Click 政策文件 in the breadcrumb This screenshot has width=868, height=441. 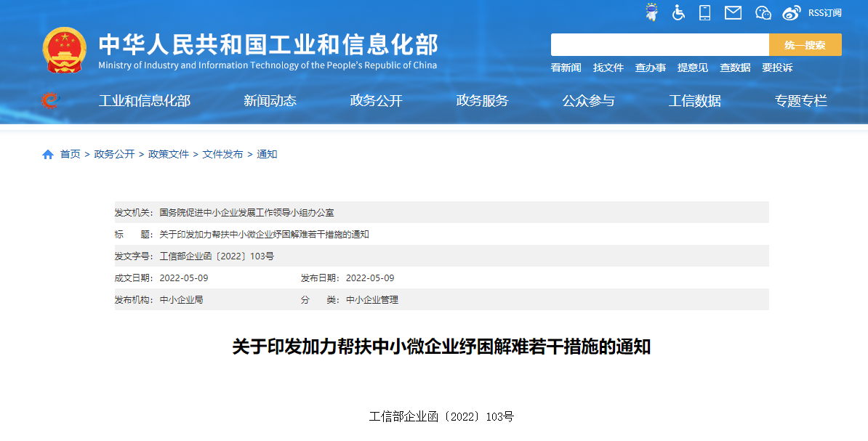(169, 154)
